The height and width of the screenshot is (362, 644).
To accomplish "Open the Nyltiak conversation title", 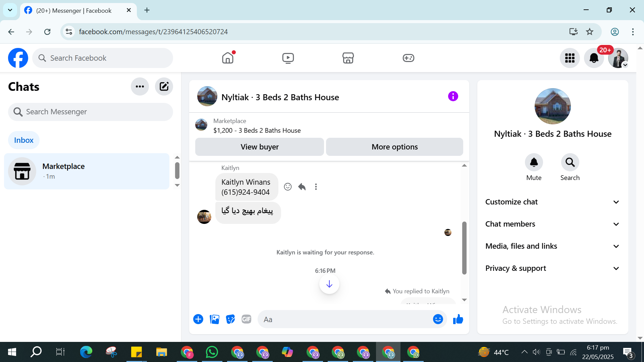I will coord(280,97).
